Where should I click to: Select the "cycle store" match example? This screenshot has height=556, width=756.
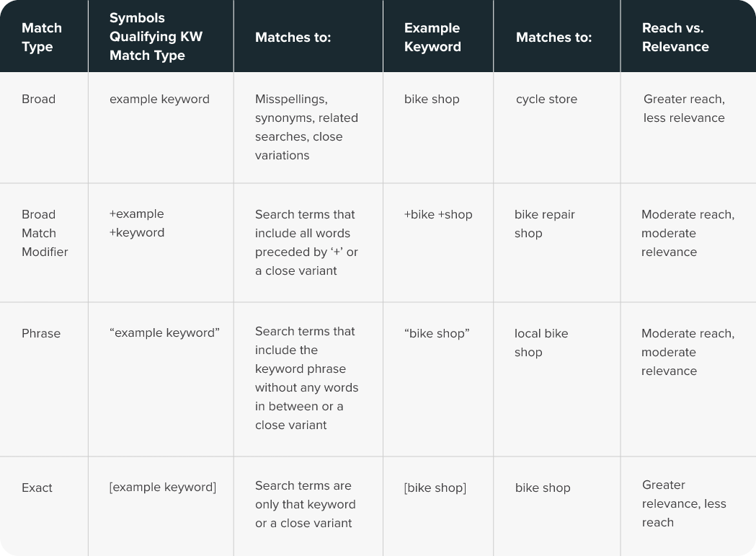[546, 100]
